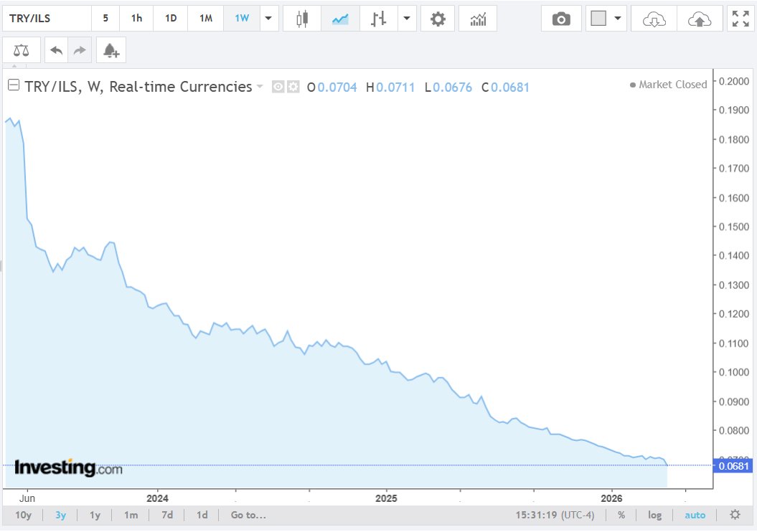Click the 15:31:19 (UTC-4) timezone clock
The width and height of the screenshot is (757, 532).
(x=555, y=515)
